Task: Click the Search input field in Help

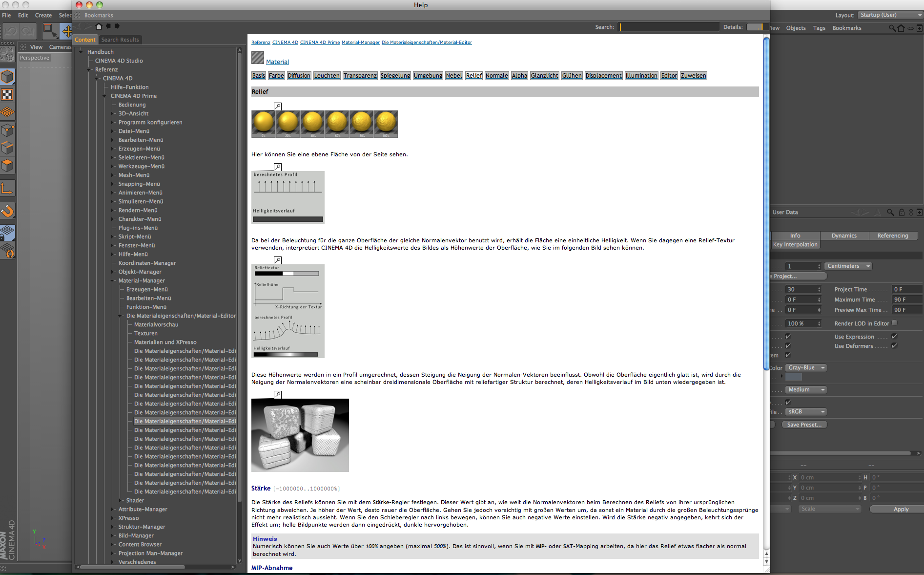Action: click(x=669, y=27)
